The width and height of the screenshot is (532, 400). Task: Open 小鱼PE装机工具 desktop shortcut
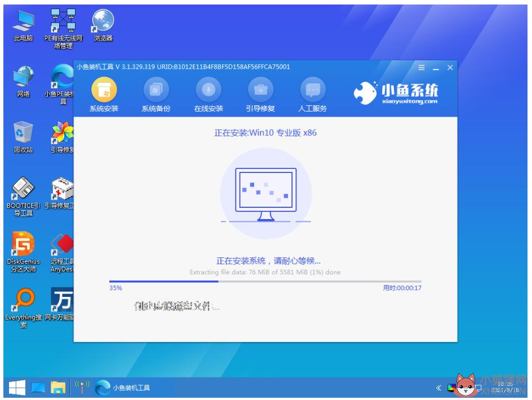tap(60, 85)
